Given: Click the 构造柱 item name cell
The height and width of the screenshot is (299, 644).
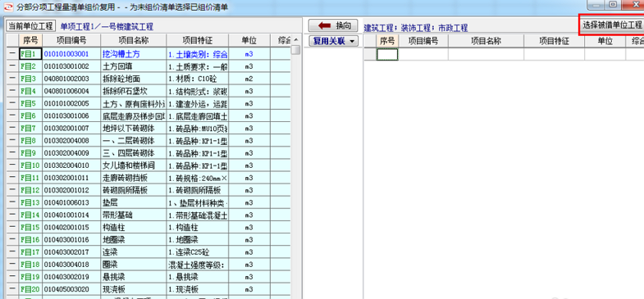Looking at the screenshot, I should pyautogui.click(x=134, y=227).
